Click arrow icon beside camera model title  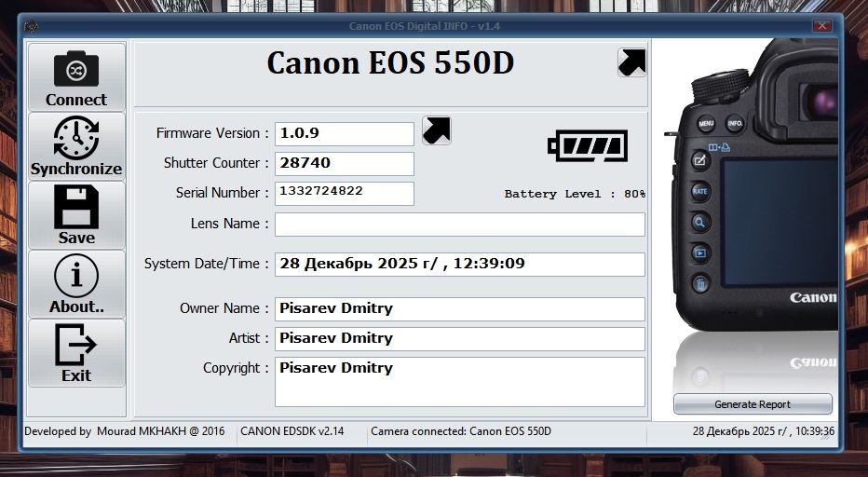[x=632, y=62]
